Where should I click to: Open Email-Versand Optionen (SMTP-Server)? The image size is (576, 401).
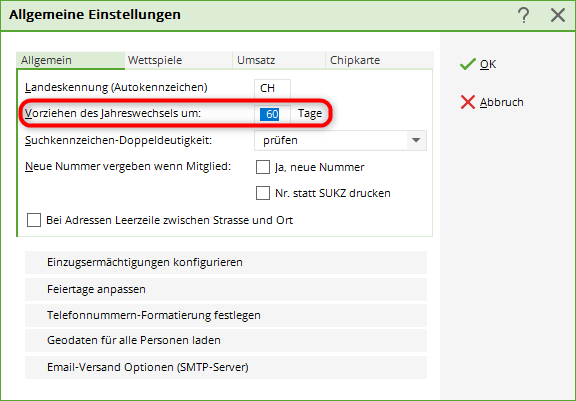coord(226,367)
